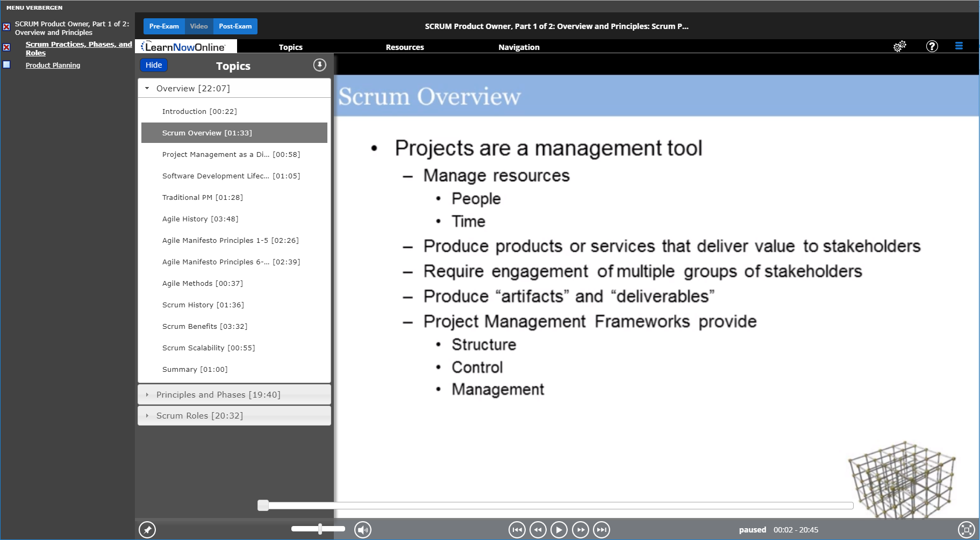Switch to the Post-Exam tab

[x=235, y=26]
